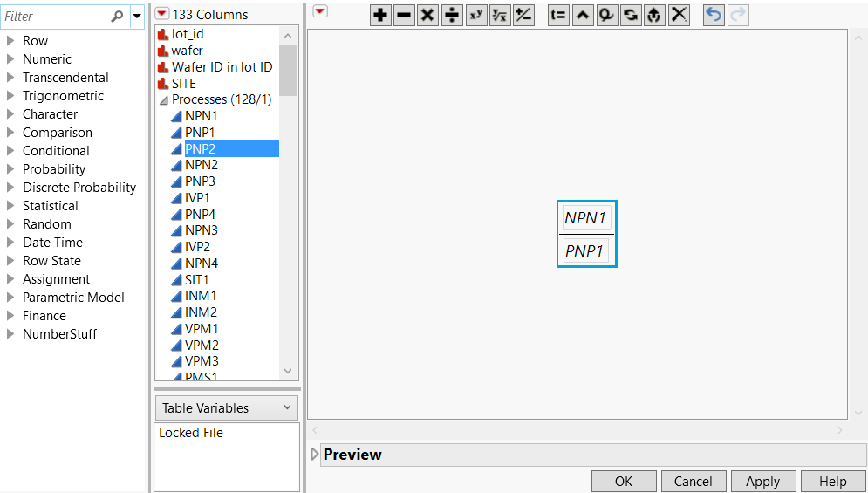Click the Apply button
The image size is (868, 493).
pyautogui.click(x=762, y=482)
